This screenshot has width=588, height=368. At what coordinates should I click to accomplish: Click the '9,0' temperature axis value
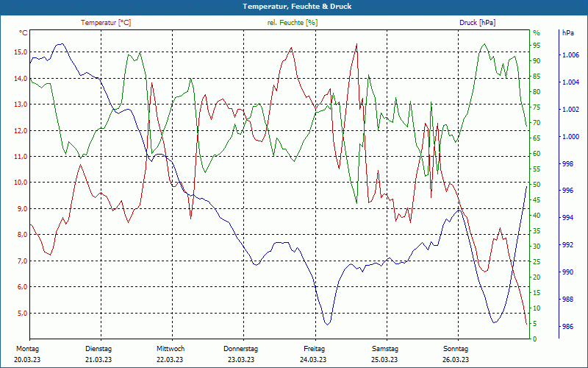point(22,209)
